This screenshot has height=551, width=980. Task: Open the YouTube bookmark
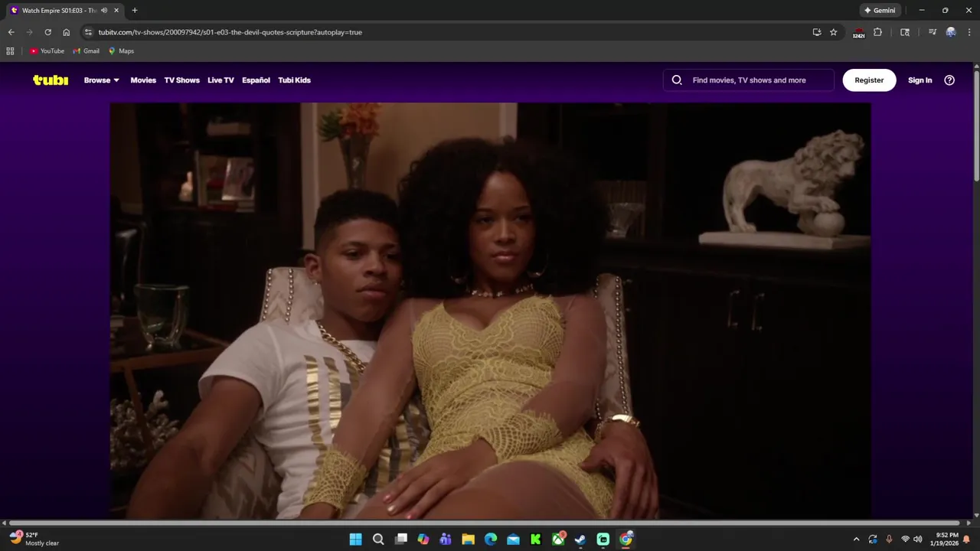pyautogui.click(x=47, y=51)
